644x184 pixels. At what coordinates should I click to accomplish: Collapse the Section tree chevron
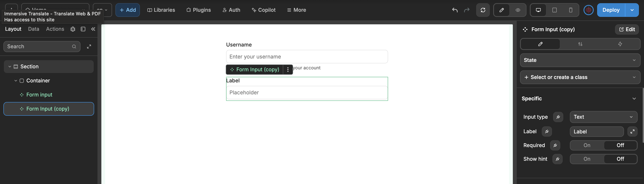pos(10,67)
